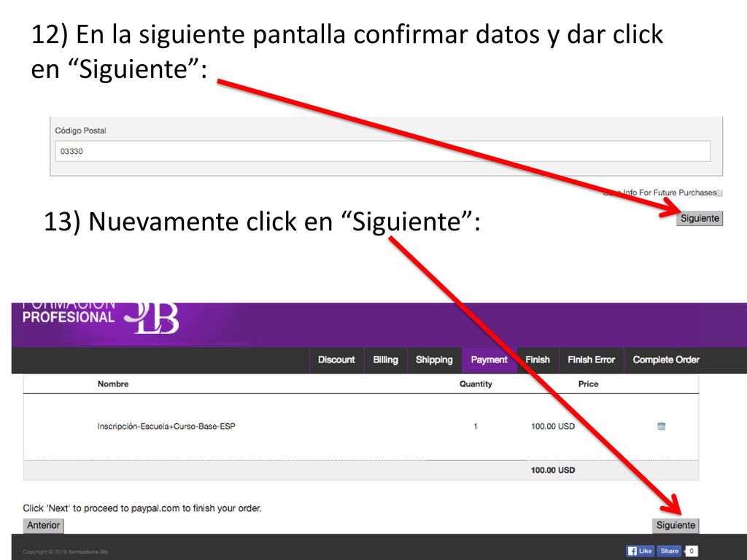Click into the Código Postal input field
747x560 pixels.
(x=382, y=151)
